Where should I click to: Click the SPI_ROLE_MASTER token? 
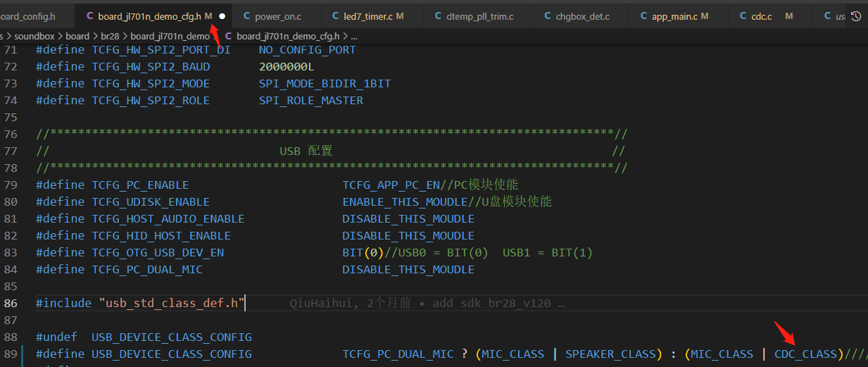pos(310,100)
